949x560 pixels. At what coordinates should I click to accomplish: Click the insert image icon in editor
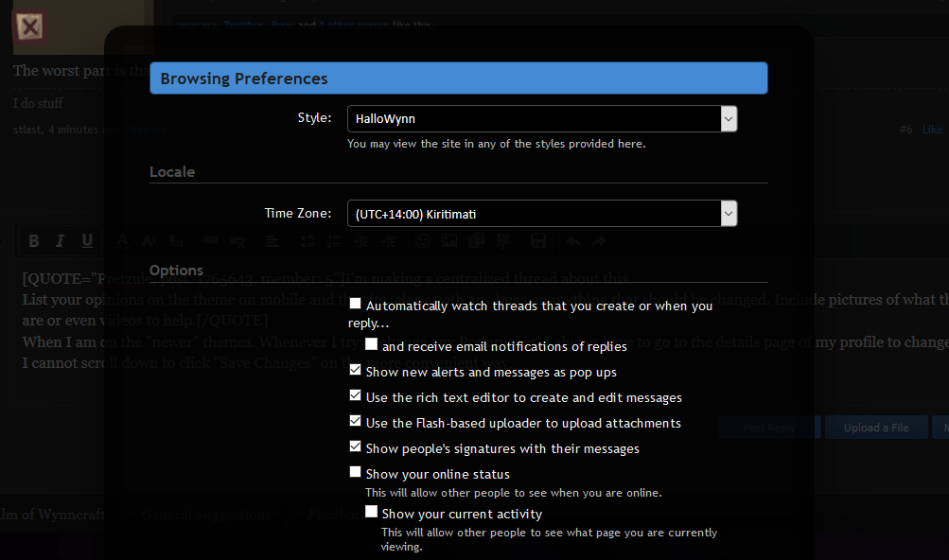pos(449,241)
